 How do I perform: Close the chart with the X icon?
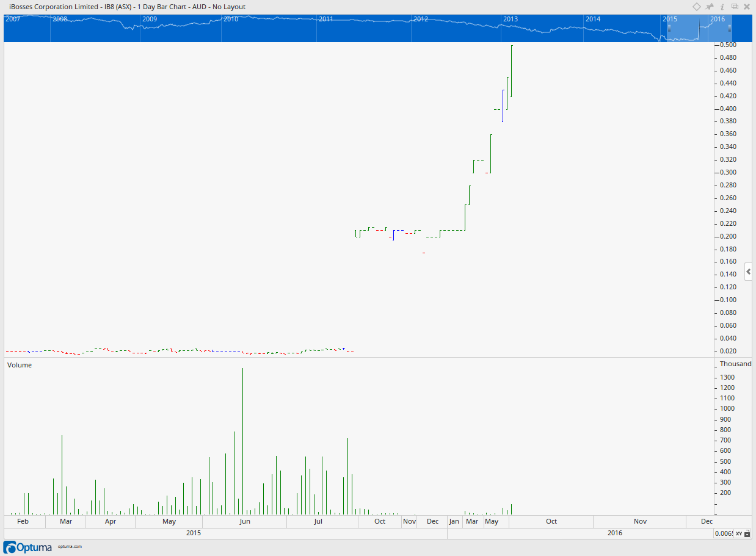pyautogui.click(x=747, y=7)
